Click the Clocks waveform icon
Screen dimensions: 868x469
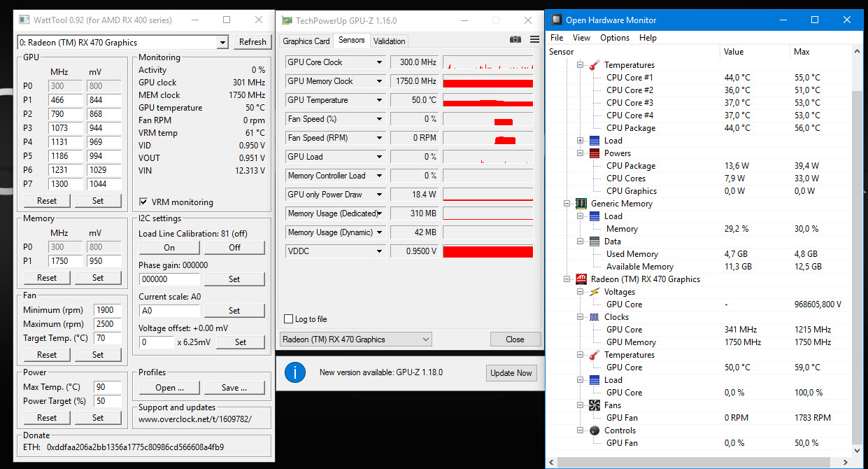(594, 317)
